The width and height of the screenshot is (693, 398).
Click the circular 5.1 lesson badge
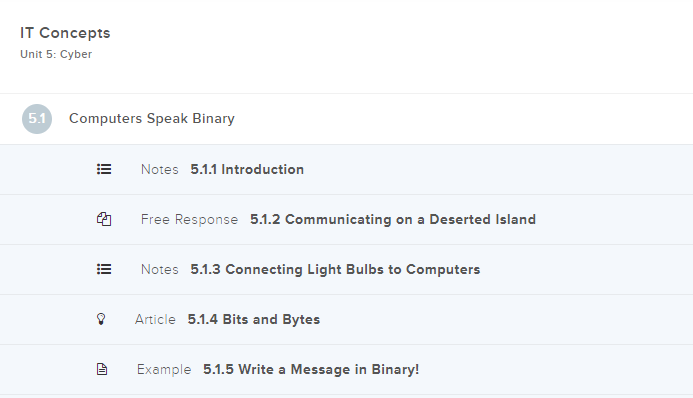coord(37,118)
